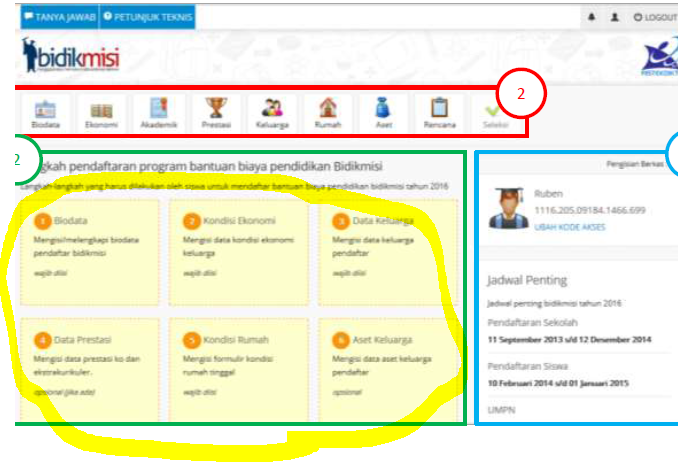Select step 3 Data Keluarga card
The width and height of the screenshot is (678, 462).
coord(388,253)
